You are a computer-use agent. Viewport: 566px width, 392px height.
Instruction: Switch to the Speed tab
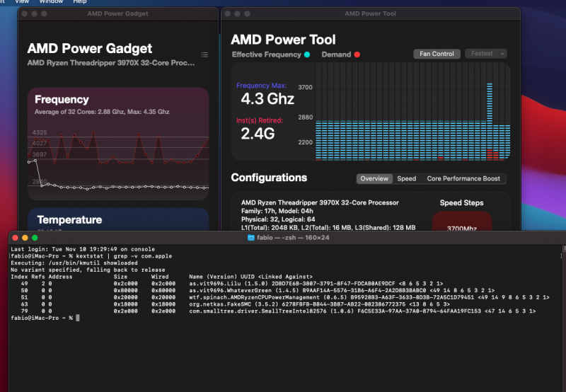(407, 179)
